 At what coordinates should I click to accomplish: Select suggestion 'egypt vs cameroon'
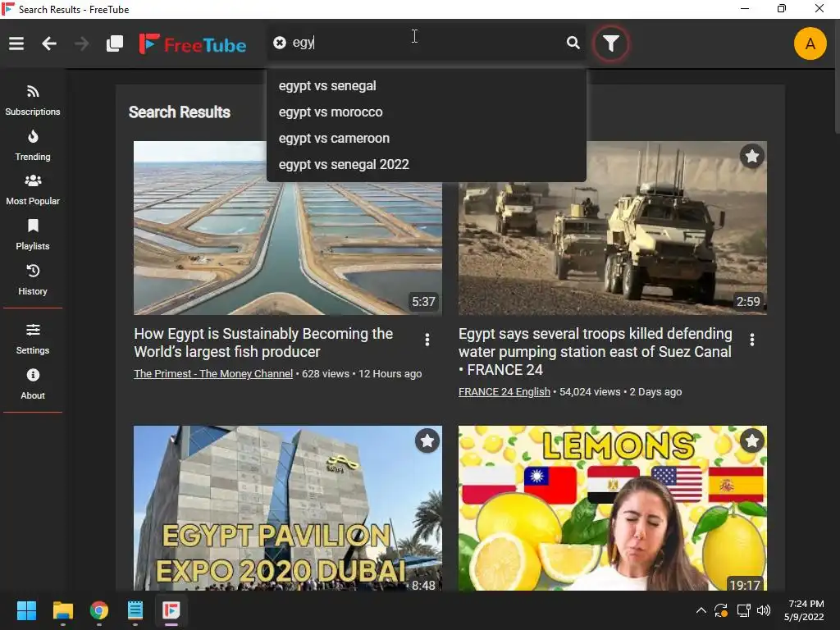pos(427,138)
